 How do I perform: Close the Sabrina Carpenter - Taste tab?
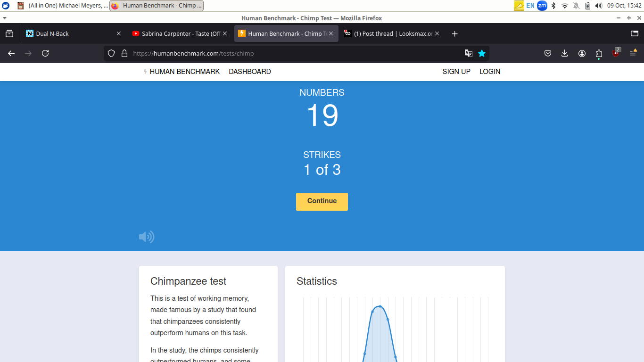pyautogui.click(x=225, y=33)
